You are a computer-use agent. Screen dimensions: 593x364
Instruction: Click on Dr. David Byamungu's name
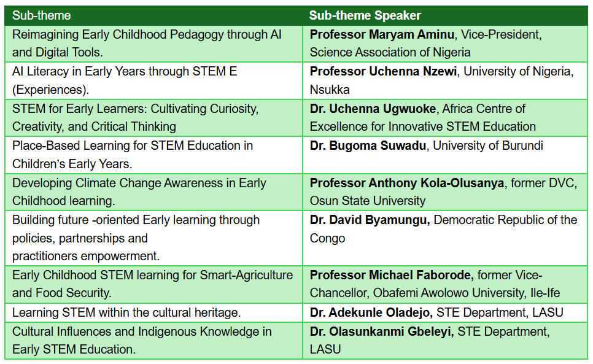[x=369, y=220]
